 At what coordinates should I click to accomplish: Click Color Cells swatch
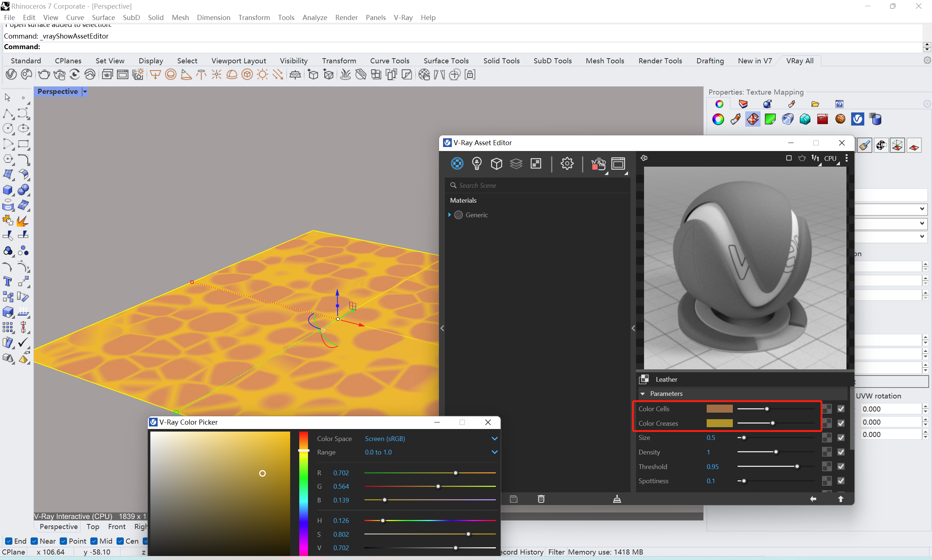pyautogui.click(x=719, y=409)
